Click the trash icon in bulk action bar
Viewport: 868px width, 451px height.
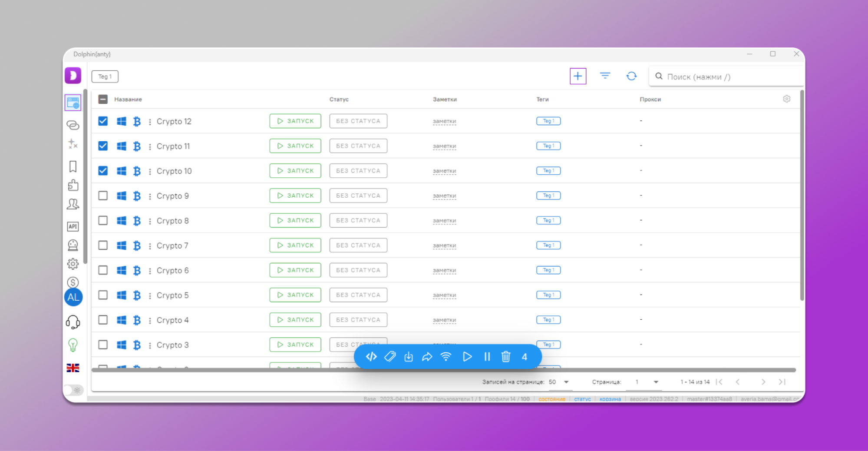pyautogui.click(x=505, y=357)
